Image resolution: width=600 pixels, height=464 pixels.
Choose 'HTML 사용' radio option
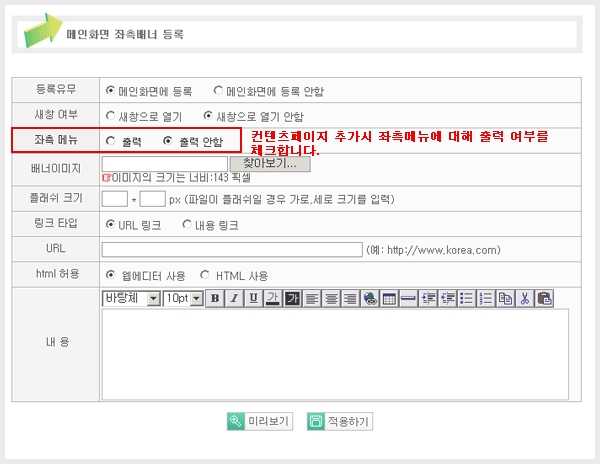pos(205,275)
